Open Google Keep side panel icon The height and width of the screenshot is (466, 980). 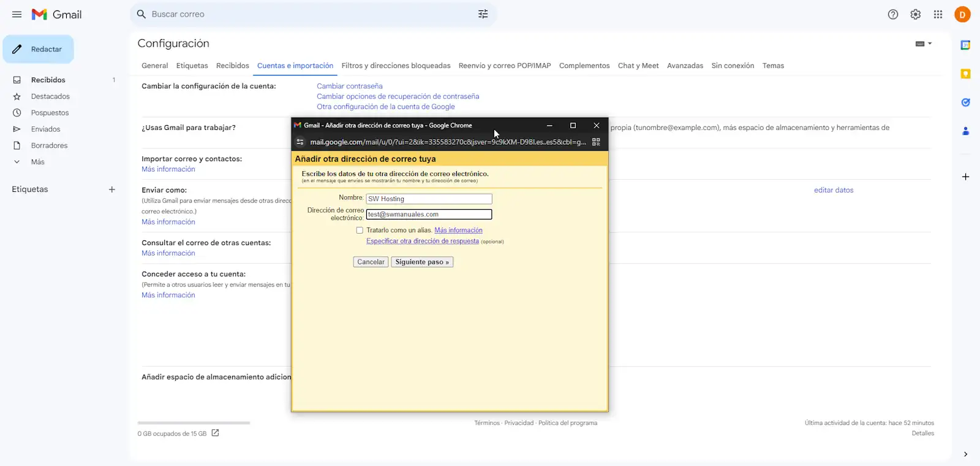965,74
